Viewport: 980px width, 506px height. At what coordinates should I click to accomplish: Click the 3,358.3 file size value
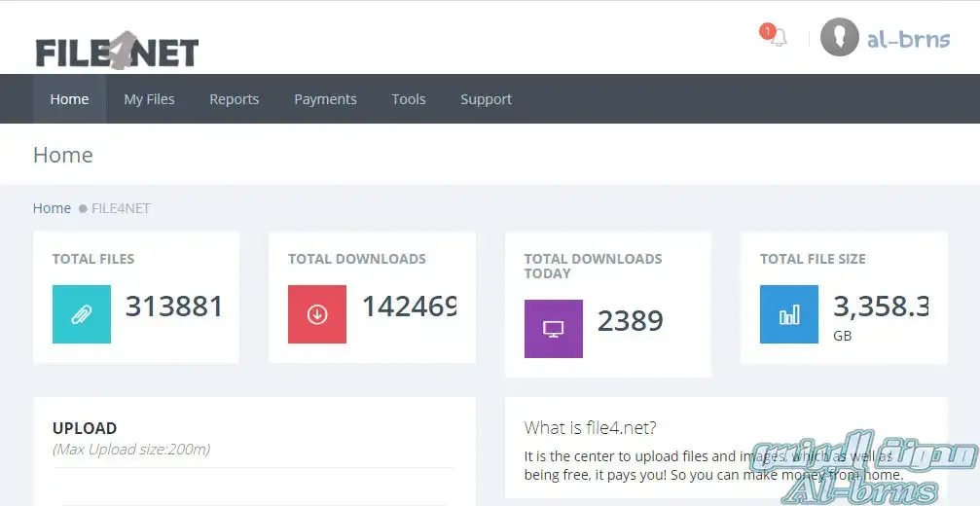pos(881,307)
